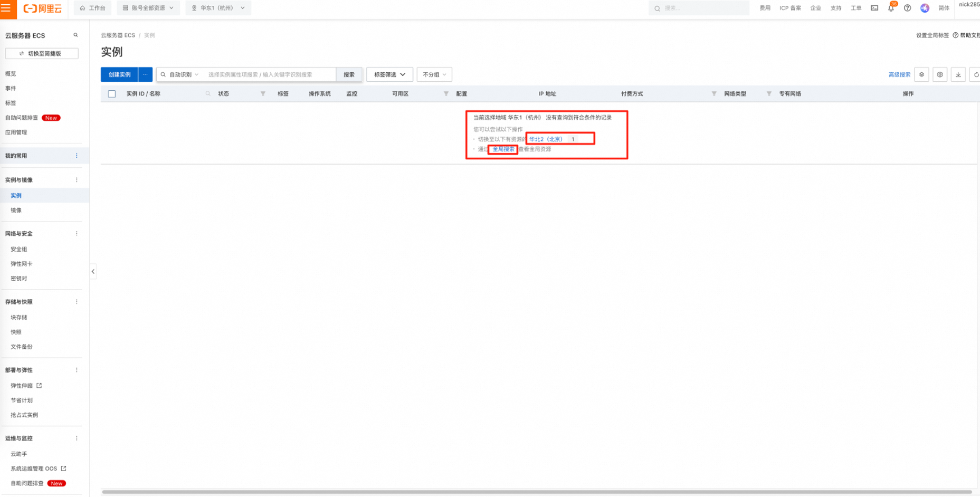Click the 云服务器 ECS breadcrumb
Image resolution: width=980 pixels, height=497 pixels.
coord(118,35)
